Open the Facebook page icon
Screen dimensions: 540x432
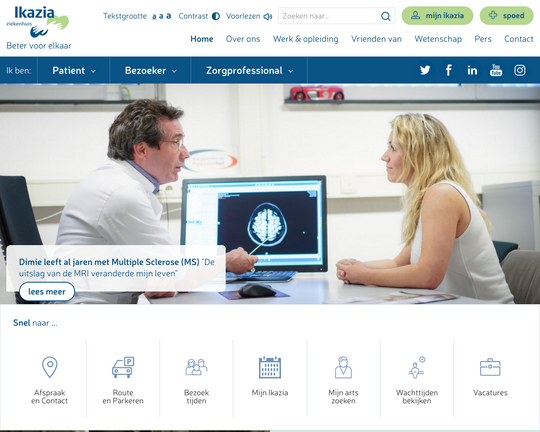pos(448,70)
